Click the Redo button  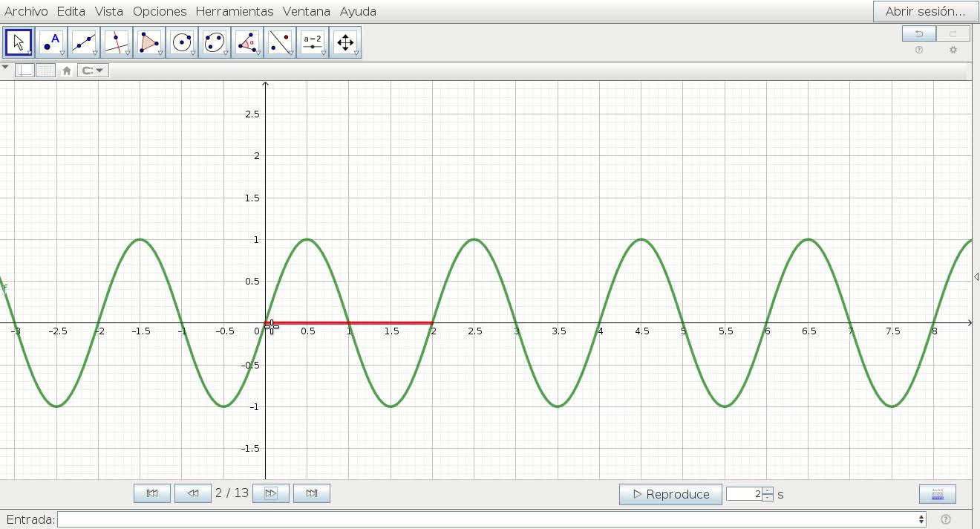click(953, 33)
